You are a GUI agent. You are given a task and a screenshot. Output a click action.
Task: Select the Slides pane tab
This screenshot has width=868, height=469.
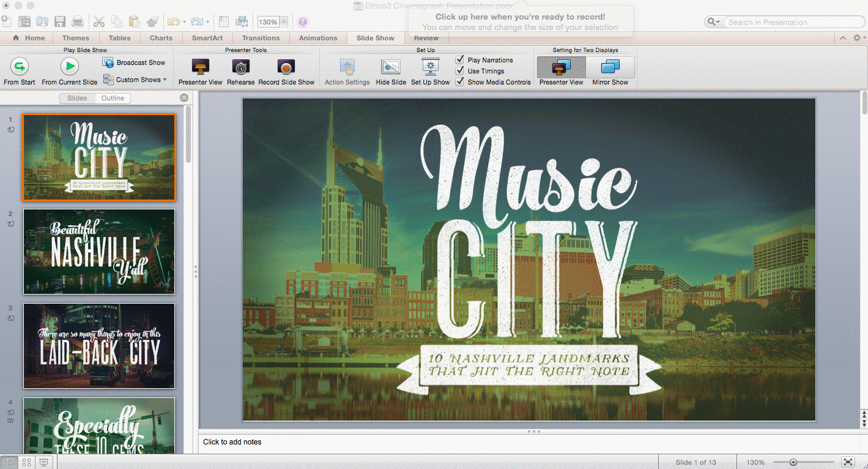pyautogui.click(x=77, y=98)
